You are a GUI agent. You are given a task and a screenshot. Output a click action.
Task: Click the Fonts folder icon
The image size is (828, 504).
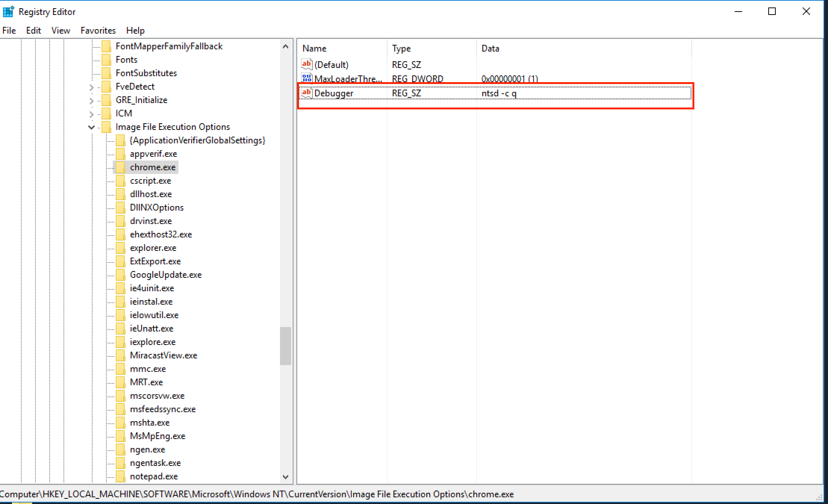[106, 60]
